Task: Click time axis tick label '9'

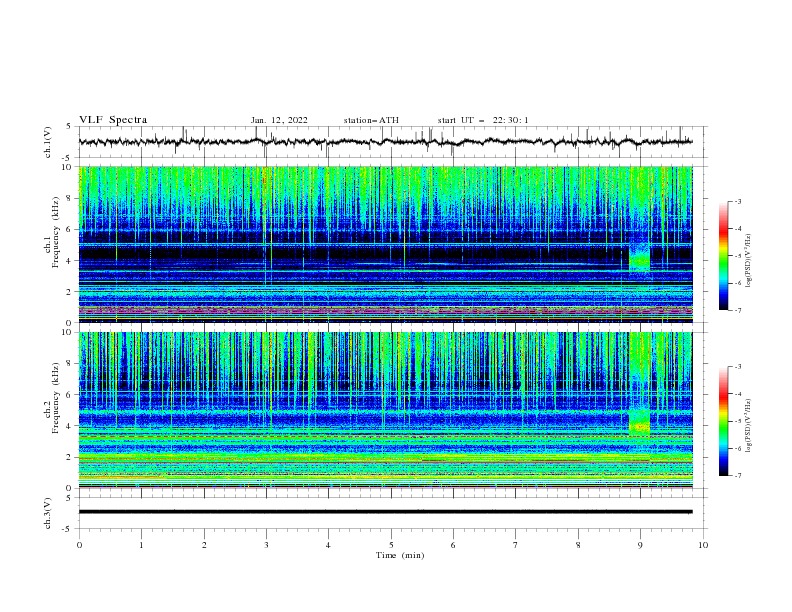Action: (x=640, y=545)
